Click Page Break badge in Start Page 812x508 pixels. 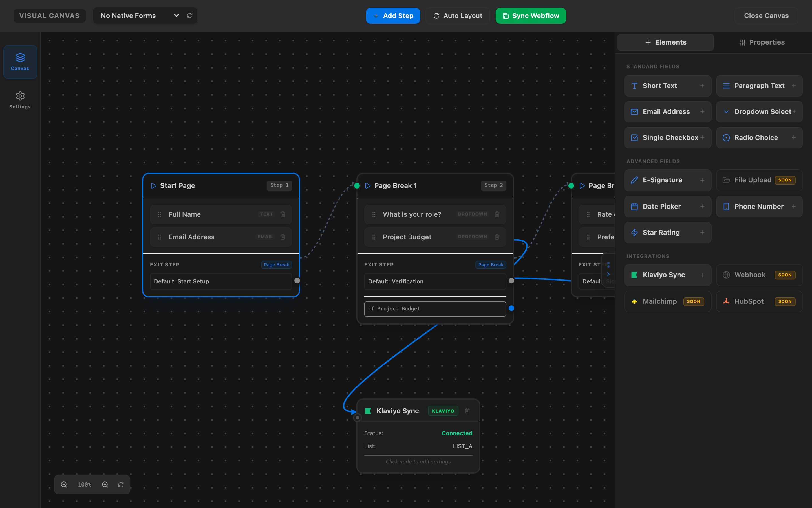point(276,265)
